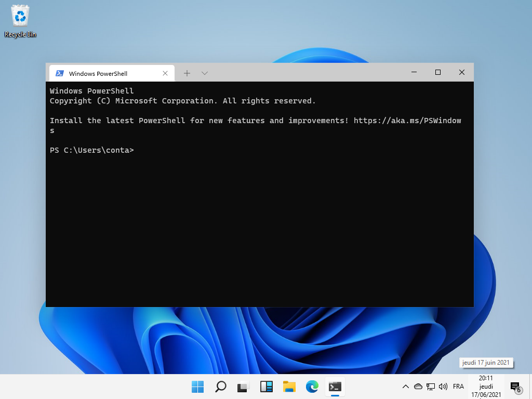Click the OneDrive cloud tray icon
Image resolution: width=532 pixels, height=399 pixels.
click(418, 387)
